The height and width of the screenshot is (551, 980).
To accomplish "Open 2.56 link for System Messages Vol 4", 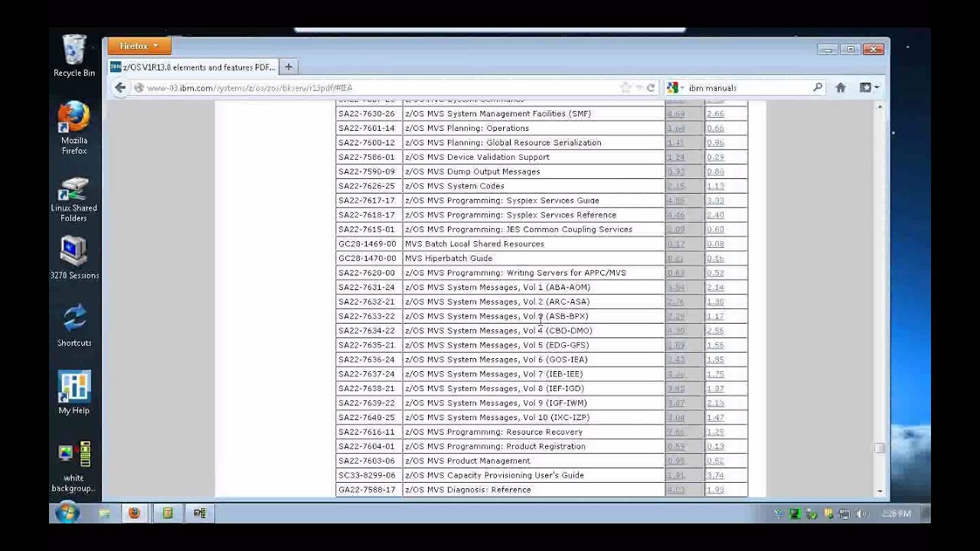I will point(715,331).
